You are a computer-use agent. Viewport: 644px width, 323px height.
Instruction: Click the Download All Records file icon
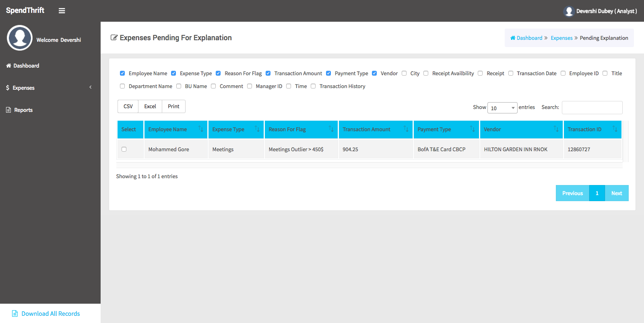pyautogui.click(x=15, y=314)
